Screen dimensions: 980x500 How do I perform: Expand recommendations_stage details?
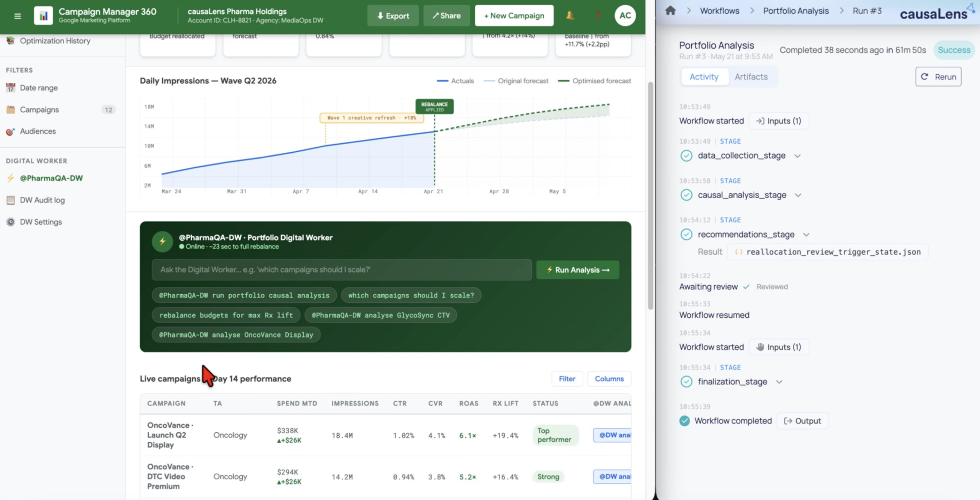point(806,235)
